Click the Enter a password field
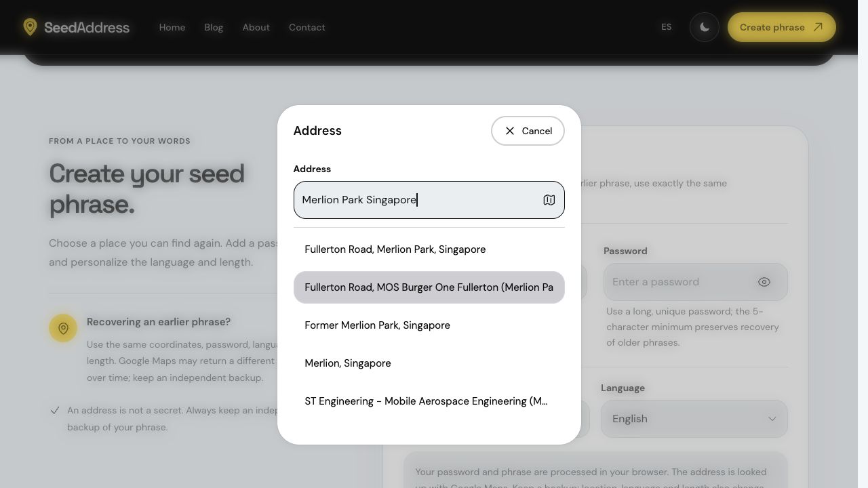 (x=696, y=282)
